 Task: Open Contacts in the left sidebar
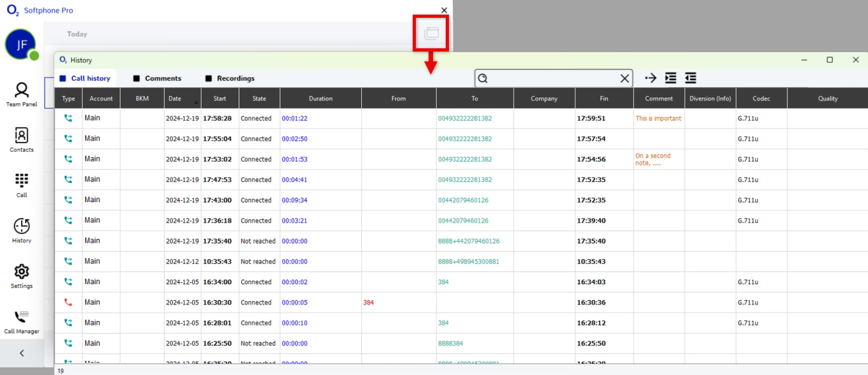pos(22,139)
